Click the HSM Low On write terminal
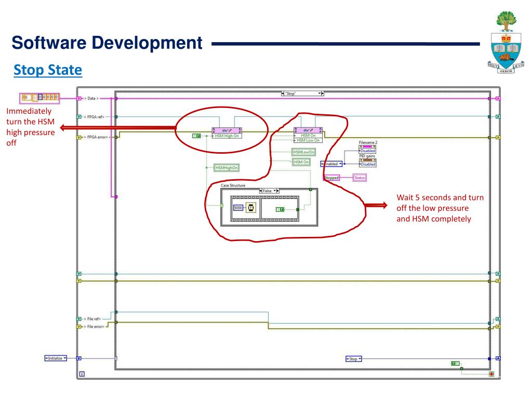Viewport: 532px width, 399px height. (x=308, y=140)
